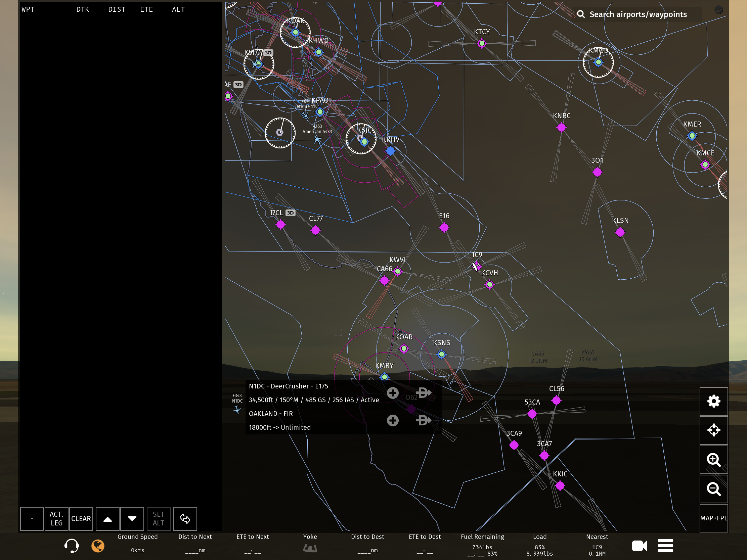
Task: Open the hamburger main menu
Action: [665, 546]
